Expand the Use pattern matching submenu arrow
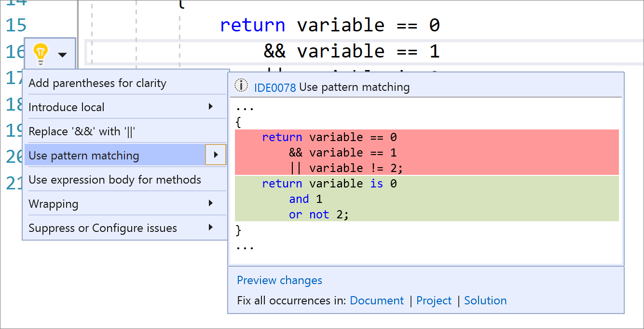The image size is (644, 329). tap(216, 155)
